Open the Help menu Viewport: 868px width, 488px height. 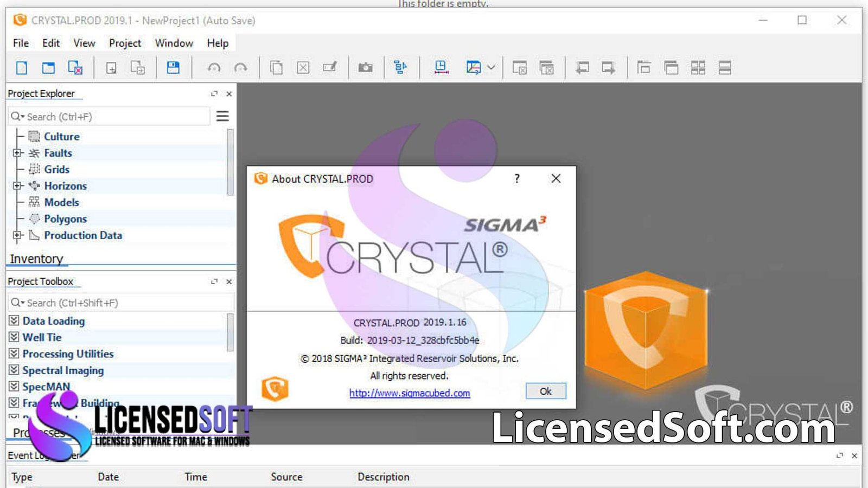tap(218, 43)
